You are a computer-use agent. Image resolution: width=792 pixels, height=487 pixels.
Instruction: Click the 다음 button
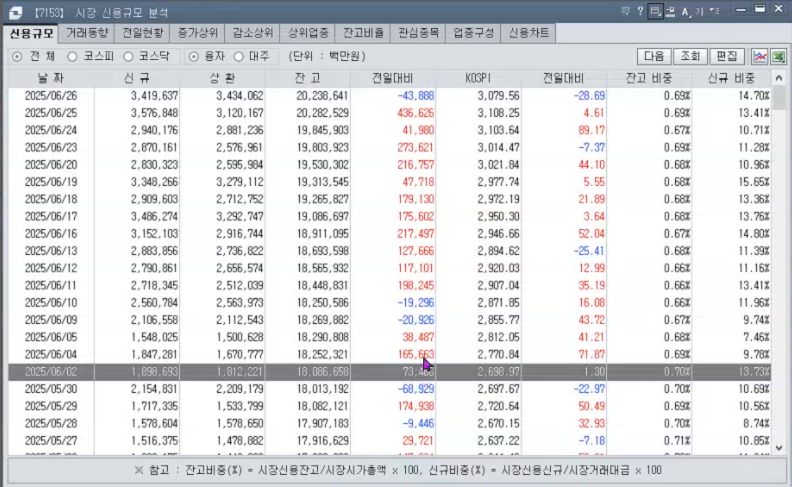(654, 56)
